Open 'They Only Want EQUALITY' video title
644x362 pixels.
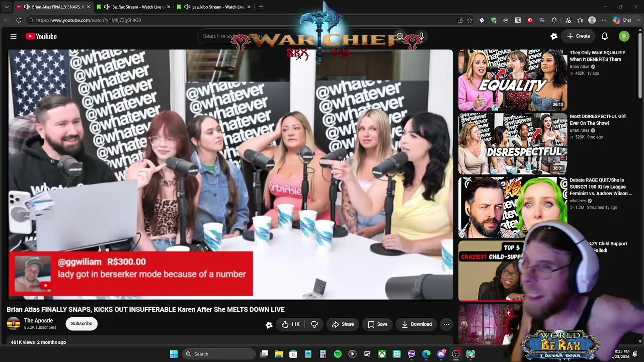click(x=597, y=56)
